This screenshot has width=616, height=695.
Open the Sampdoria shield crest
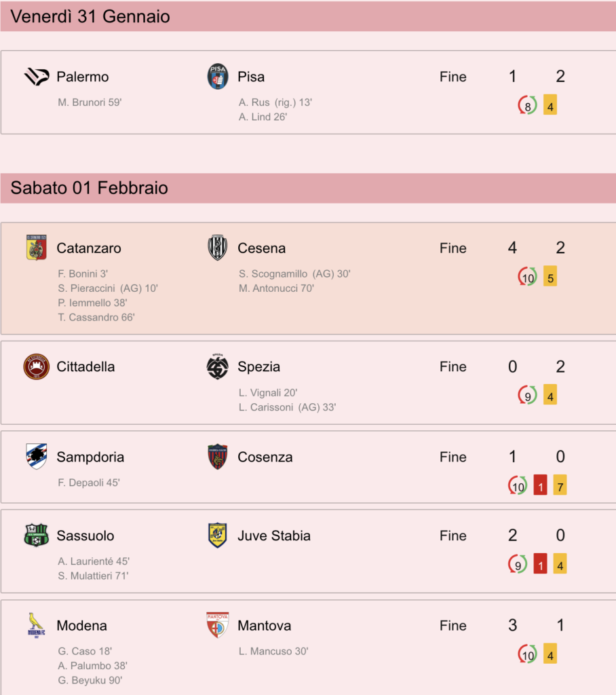pyautogui.click(x=37, y=457)
